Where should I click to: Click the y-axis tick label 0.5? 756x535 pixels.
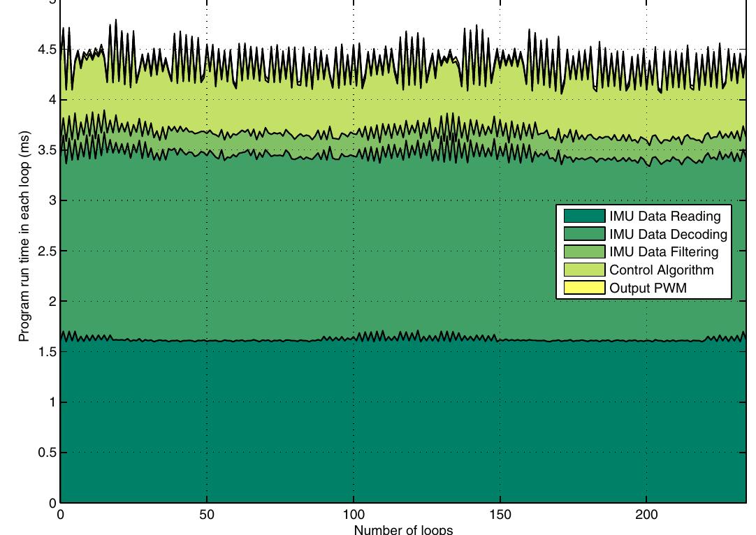[46, 453]
